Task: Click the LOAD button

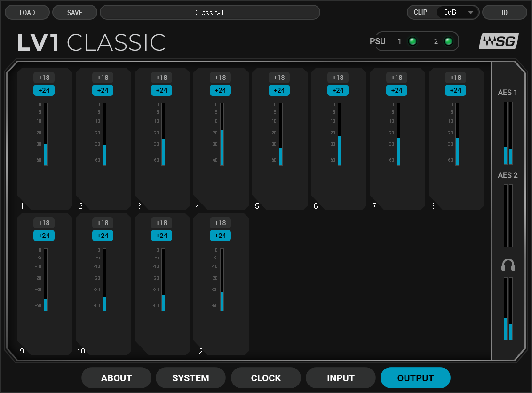Action: click(27, 13)
